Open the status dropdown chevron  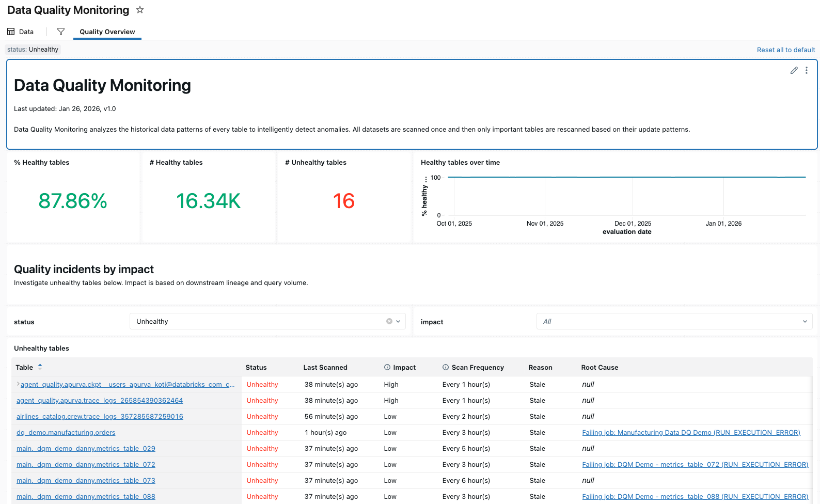click(398, 321)
